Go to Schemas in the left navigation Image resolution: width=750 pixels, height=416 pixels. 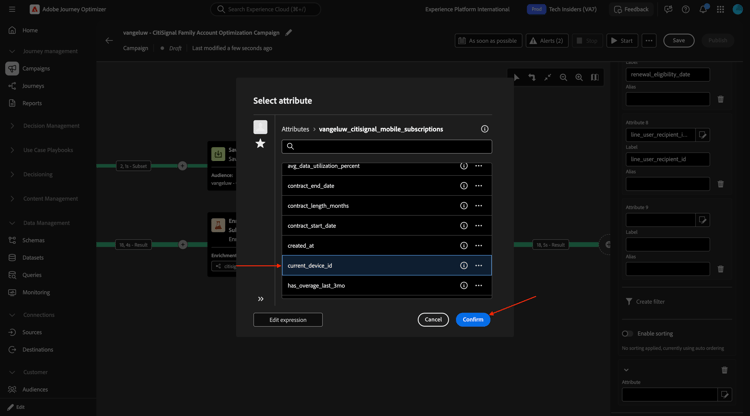click(33, 241)
